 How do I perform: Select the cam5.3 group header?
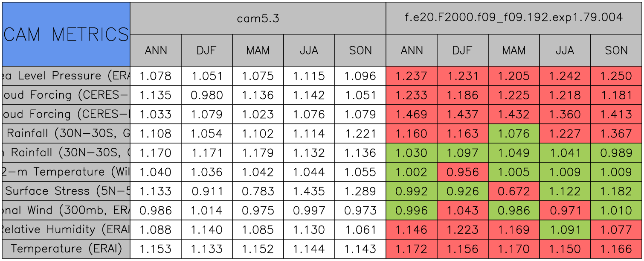(x=258, y=18)
